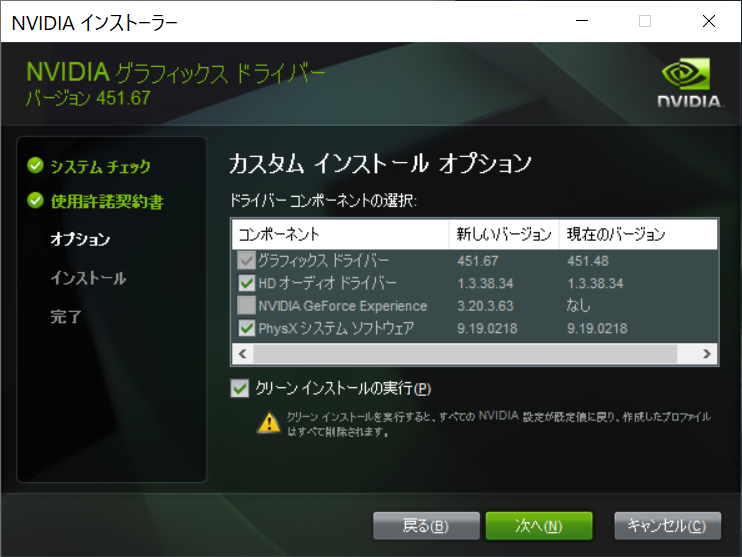This screenshot has width=742, height=557.
Task: Toggle クリーン インストールの実行 checkbox
Action: [240, 389]
